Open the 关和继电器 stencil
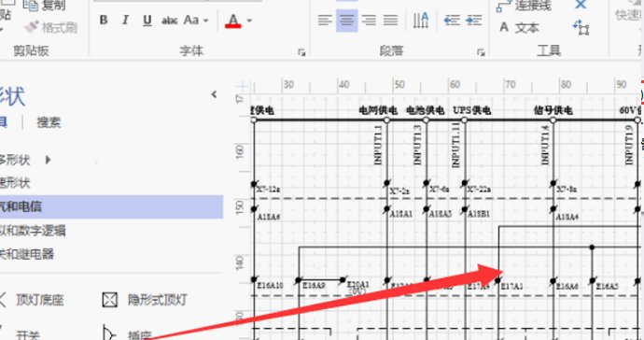The width and height of the screenshot is (644, 340). point(27,254)
